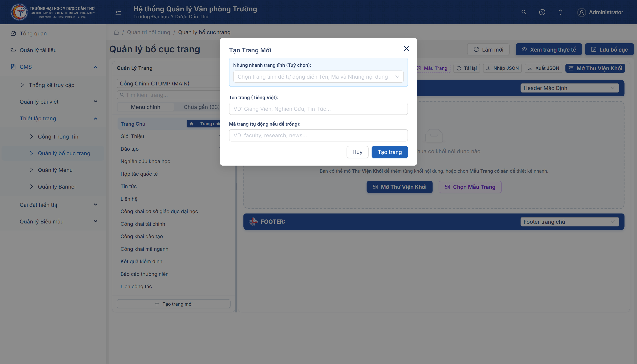Open the search icon in header

(524, 12)
